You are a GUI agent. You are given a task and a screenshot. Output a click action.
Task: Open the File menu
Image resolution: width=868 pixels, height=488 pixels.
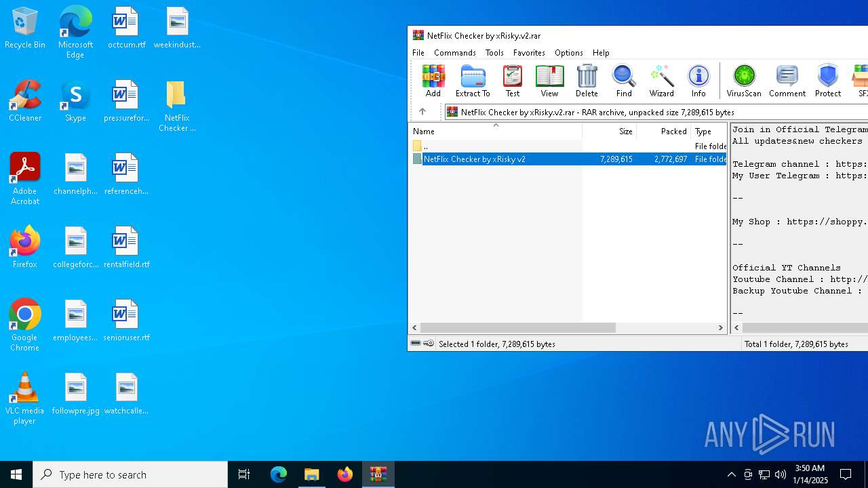(418, 52)
